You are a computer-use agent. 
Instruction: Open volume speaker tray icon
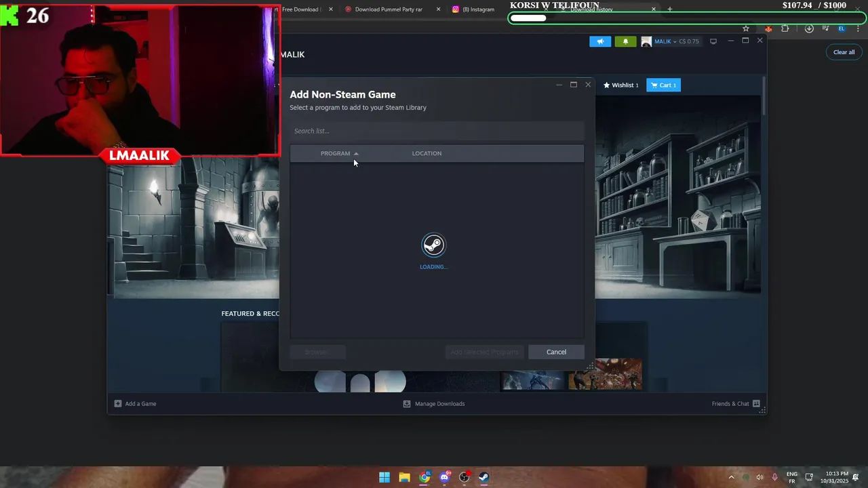coord(759,477)
